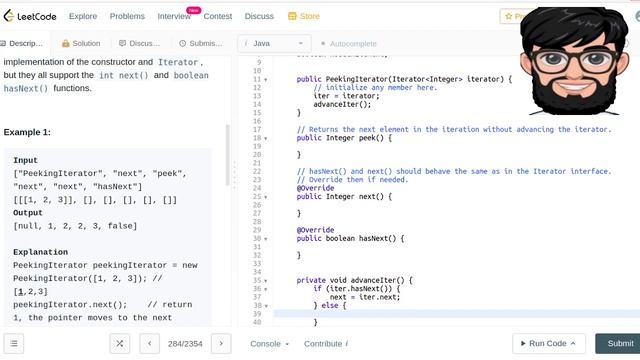Open the Java language dropdown

(x=274, y=43)
